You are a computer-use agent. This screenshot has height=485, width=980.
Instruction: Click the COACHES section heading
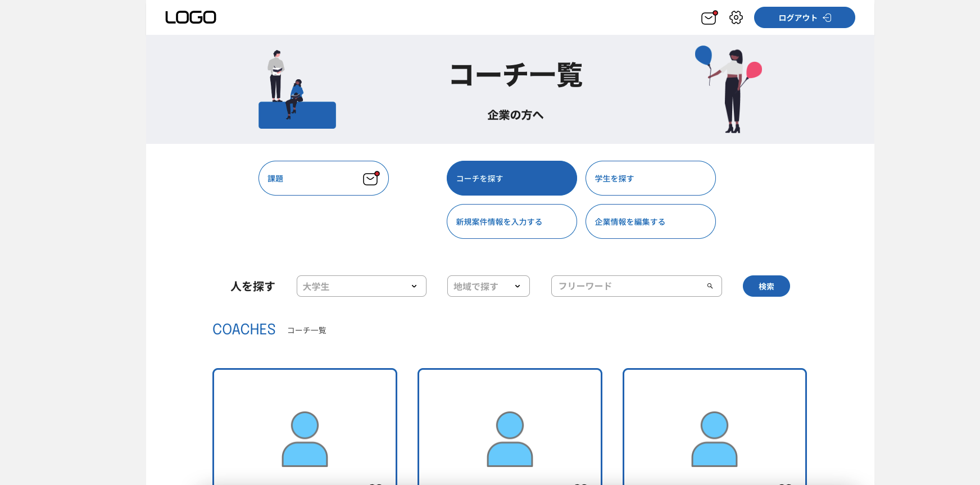pos(244,329)
